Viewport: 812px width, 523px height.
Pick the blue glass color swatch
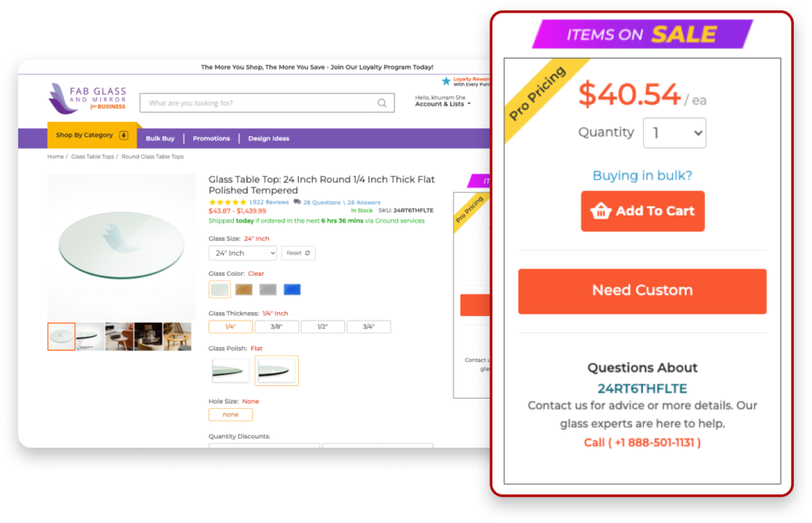click(292, 290)
